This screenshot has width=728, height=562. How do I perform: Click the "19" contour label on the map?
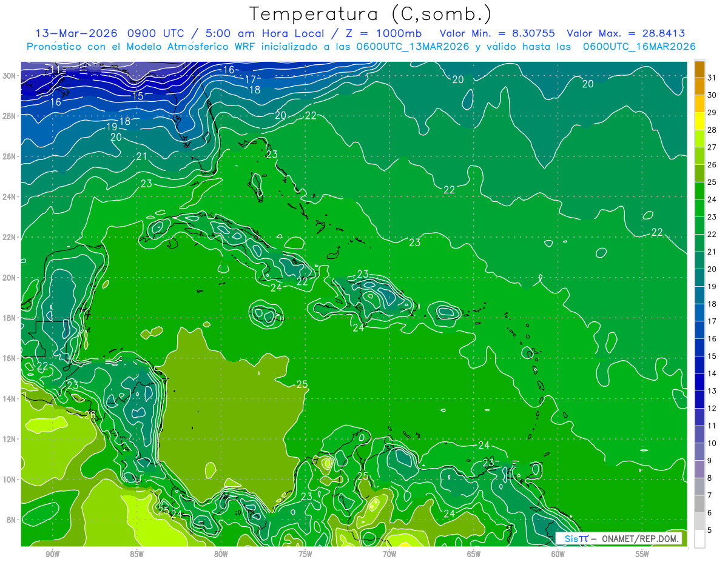click(x=112, y=127)
